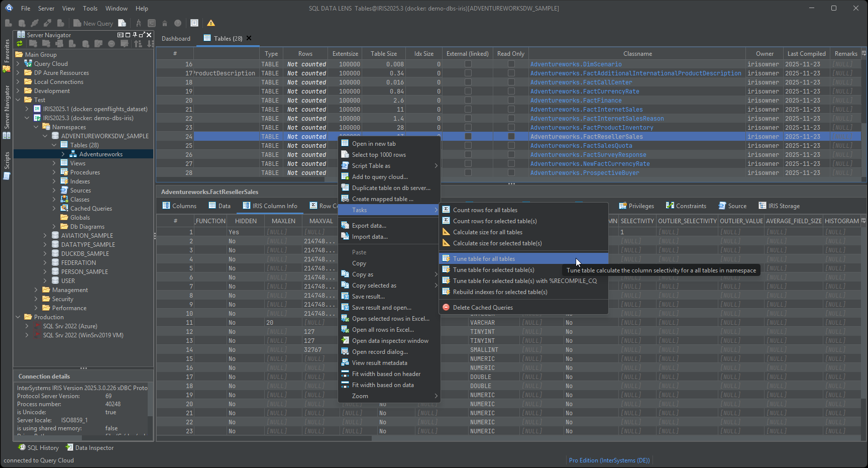Image resolution: width=868 pixels, height=468 pixels.
Task: Click the add server icon at toolbar start
Action: coord(9,23)
